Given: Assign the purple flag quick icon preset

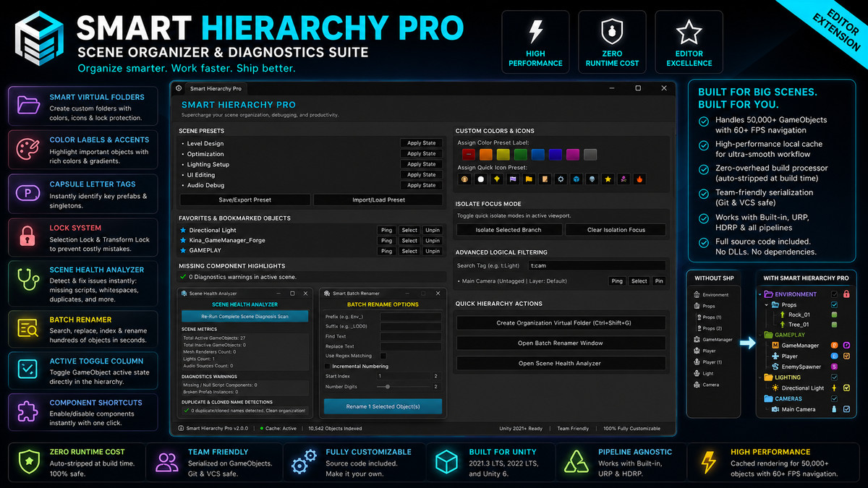Looking at the screenshot, I should pyautogui.click(x=513, y=179).
